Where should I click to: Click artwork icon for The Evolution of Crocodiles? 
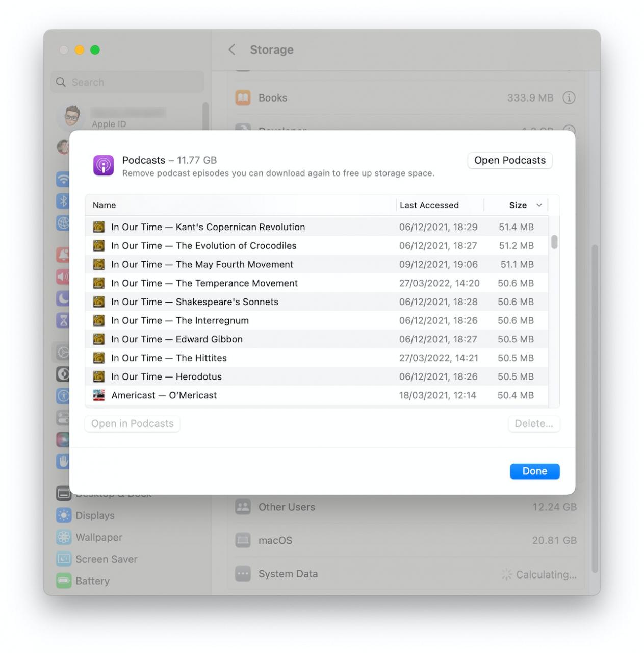99,246
